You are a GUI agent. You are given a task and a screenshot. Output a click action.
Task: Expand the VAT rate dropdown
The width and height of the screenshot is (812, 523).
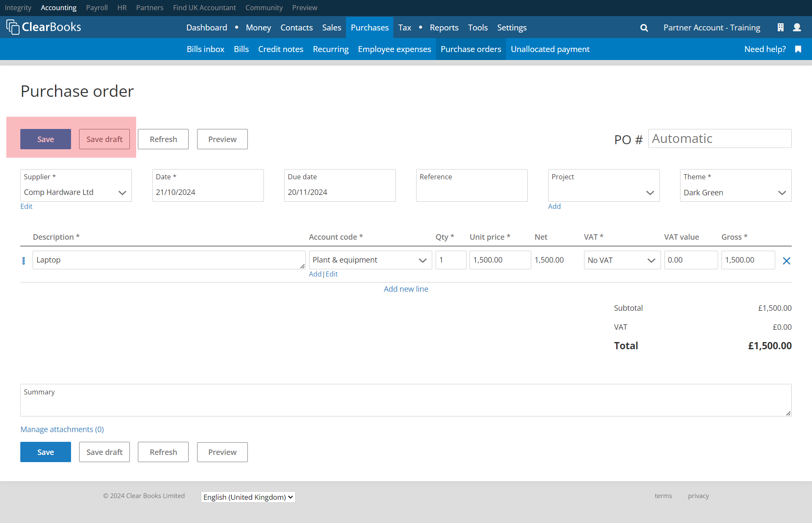point(651,260)
